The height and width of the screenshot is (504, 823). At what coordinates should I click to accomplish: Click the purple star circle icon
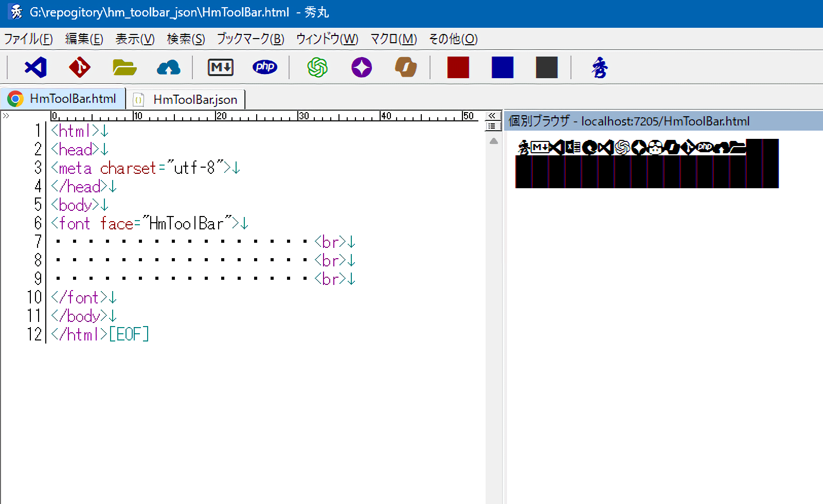coord(362,67)
